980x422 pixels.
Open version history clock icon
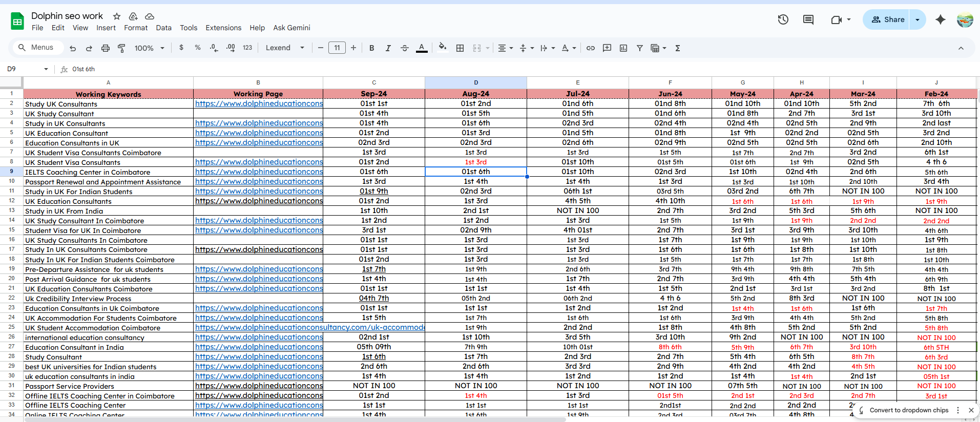[783, 20]
